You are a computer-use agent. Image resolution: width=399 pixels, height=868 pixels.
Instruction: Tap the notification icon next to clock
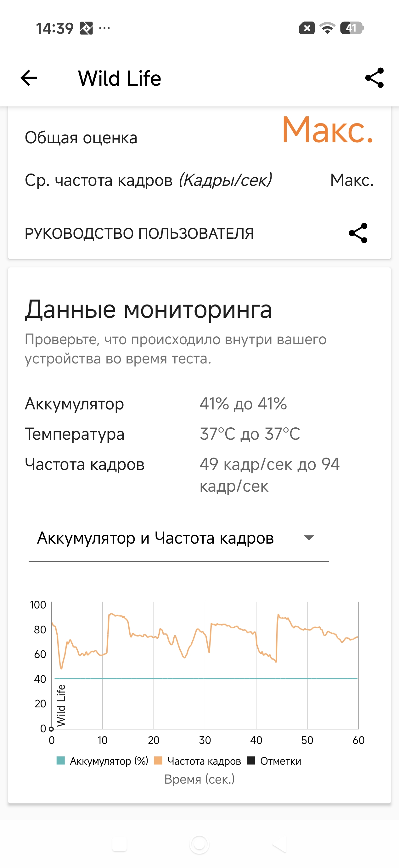[x=86, y=28]
